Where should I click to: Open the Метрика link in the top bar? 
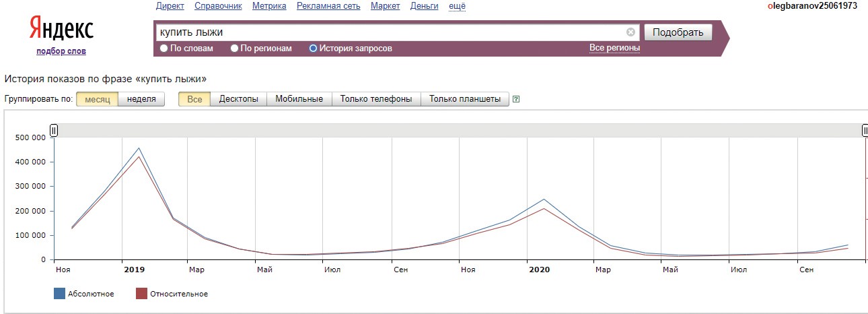(269, 6)
